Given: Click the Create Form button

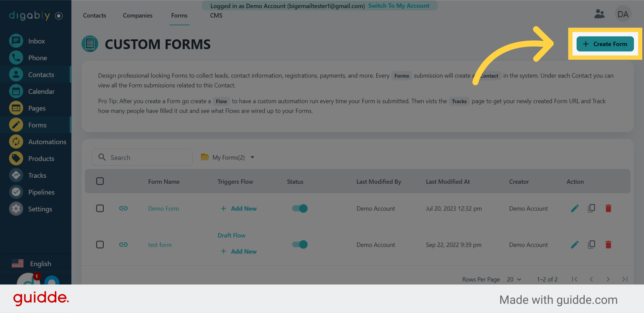Looking at the screenshot, I should point(605,44).
